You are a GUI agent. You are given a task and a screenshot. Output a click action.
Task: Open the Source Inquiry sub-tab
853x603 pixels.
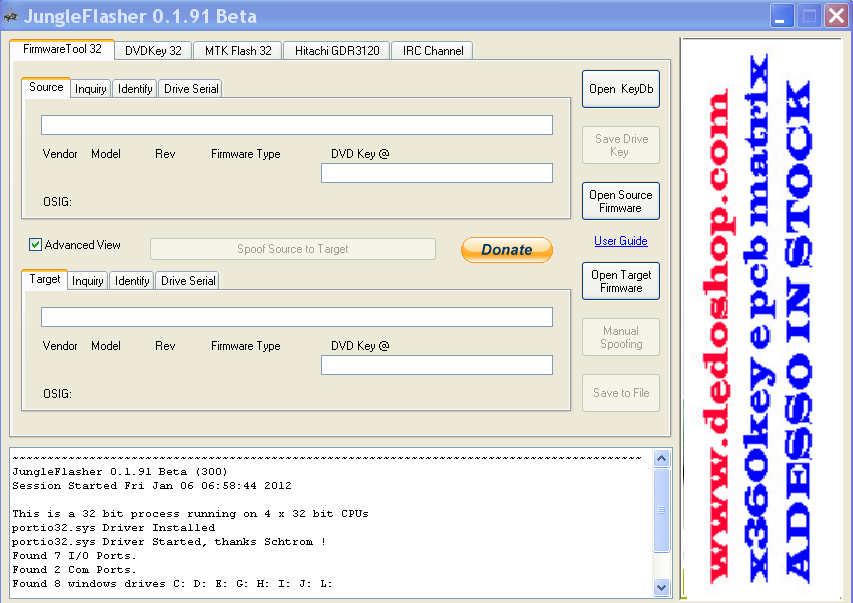tap(90, 89)
